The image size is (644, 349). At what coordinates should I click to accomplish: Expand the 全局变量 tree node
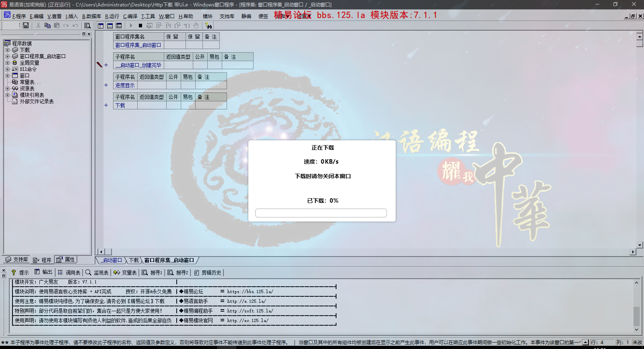point(7,63)
